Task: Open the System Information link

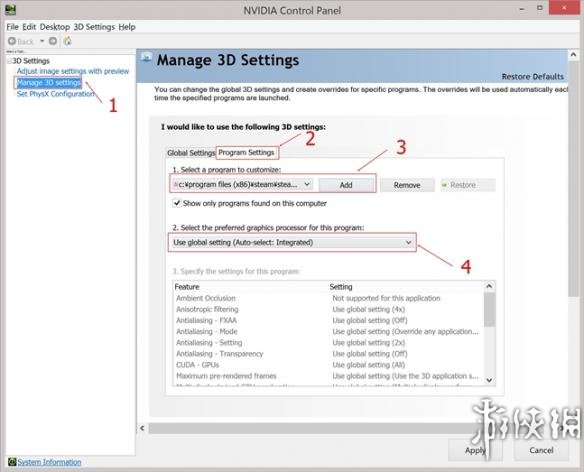Action: pos(50,462)
